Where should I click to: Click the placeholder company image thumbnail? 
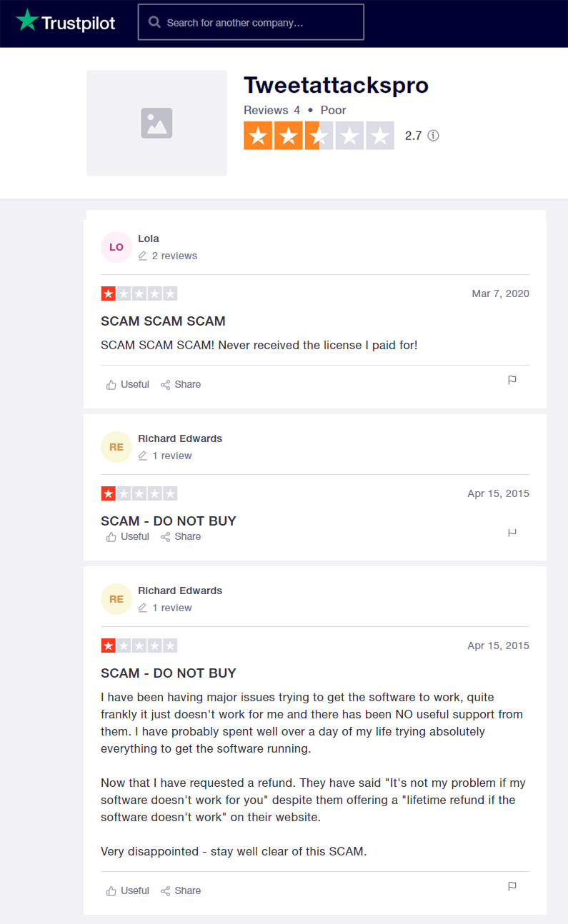click(156, 123)
